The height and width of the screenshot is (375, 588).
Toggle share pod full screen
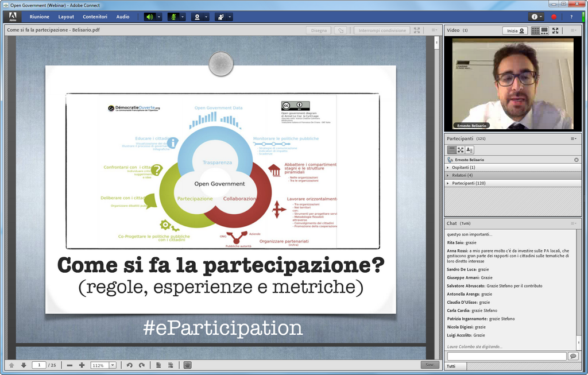[417, 30]
